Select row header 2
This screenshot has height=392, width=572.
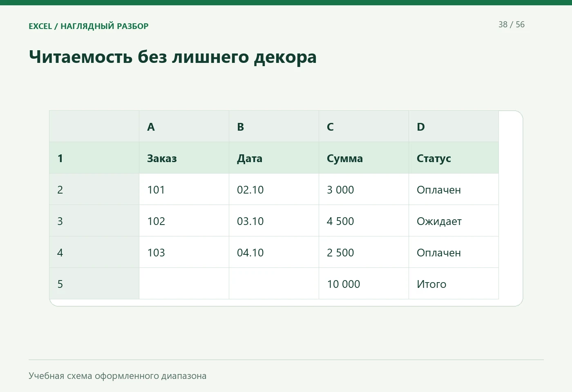(x=94, y=189)
